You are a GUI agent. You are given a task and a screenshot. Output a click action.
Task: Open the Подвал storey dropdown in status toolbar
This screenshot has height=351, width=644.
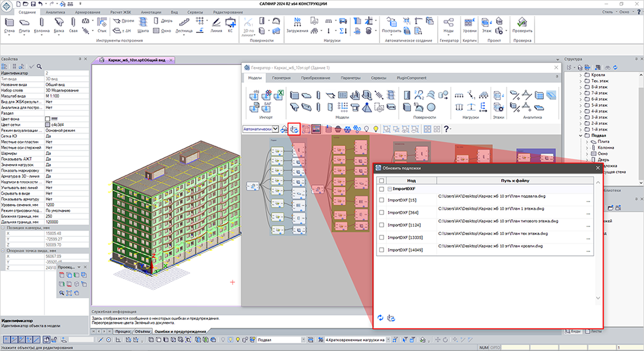[x=303, y=340]
